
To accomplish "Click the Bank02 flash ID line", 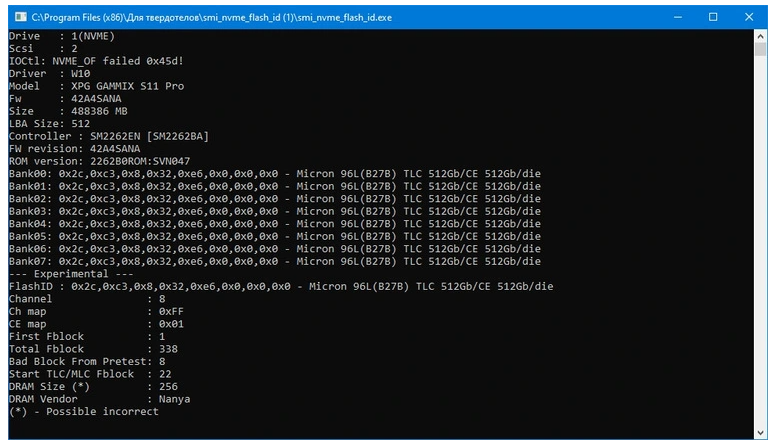I will click(x=275, y=199).
